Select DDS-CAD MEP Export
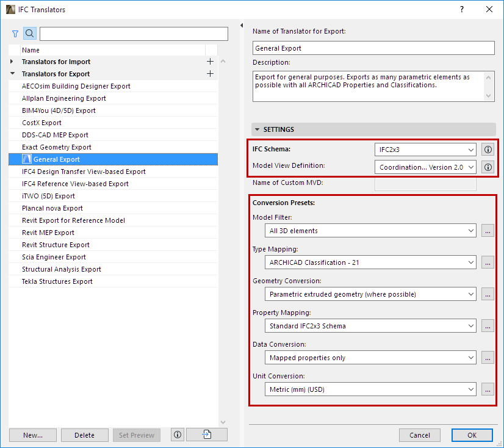 click(x=113, y=135)
